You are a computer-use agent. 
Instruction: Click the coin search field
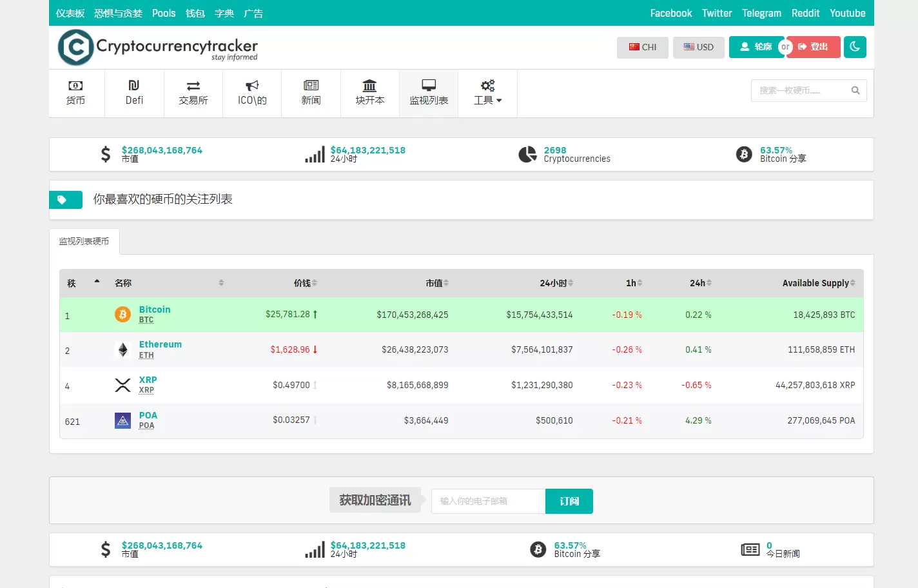click(809, 91)
